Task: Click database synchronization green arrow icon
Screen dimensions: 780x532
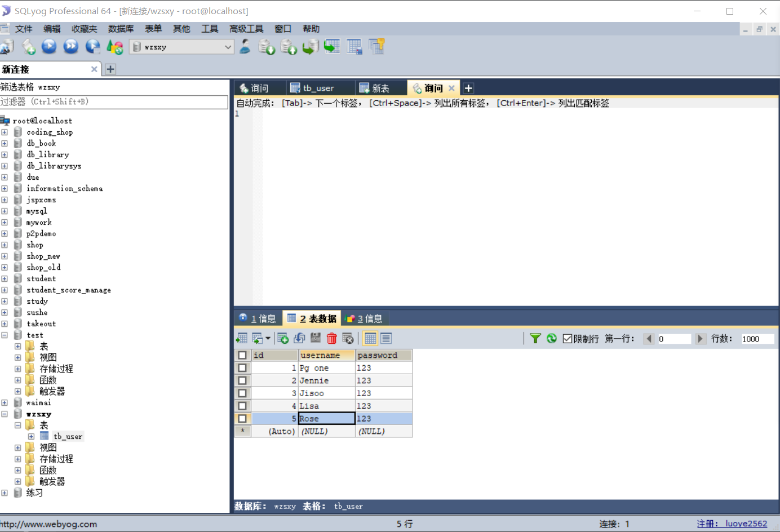Action: coord(310,47)
